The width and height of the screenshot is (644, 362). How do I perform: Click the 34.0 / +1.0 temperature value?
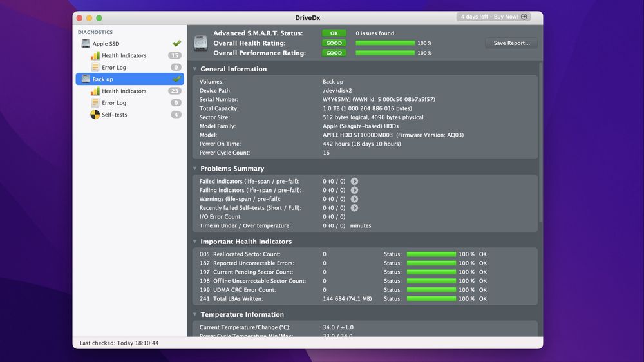point(338,327)
